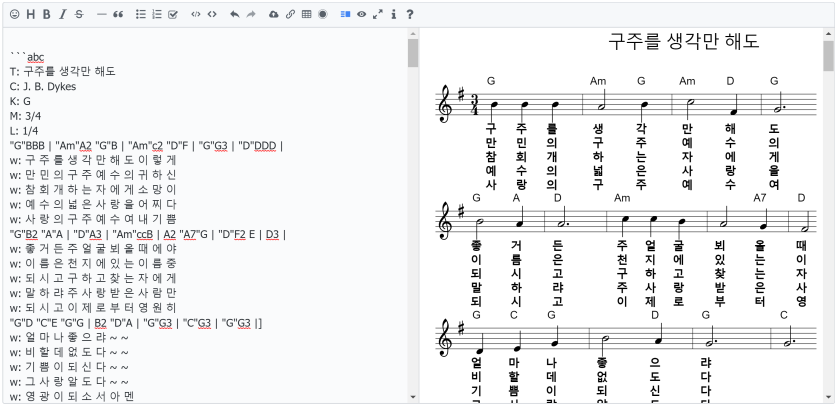Screen dimensions: 835x414
Task: Redo the last undone edit
Action: pyautogui.click(x=251, y=14)
